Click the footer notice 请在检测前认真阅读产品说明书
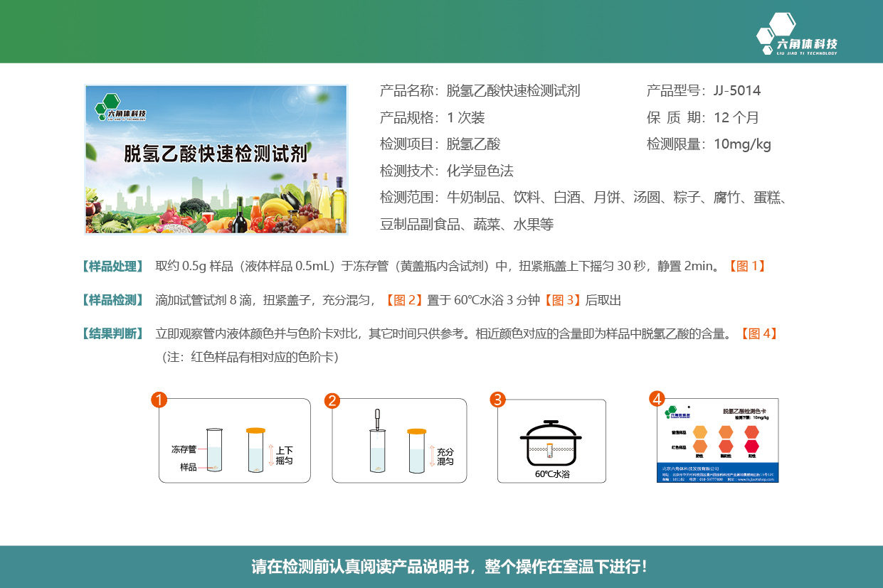 [450, 567]
